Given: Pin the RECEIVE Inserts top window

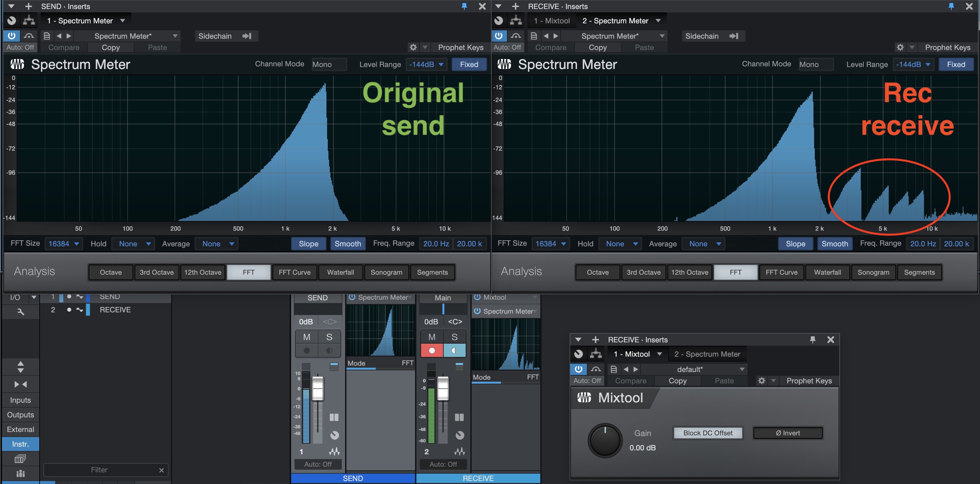Looking at the screenshot, I should [x=951, y=6].
